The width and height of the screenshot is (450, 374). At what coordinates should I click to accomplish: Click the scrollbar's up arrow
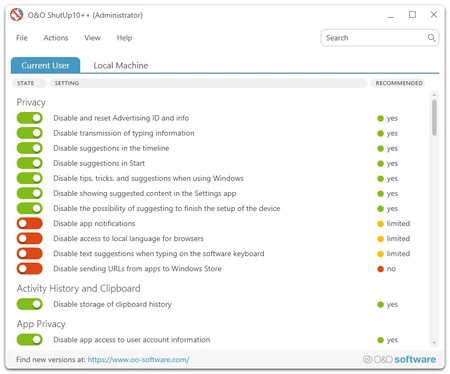[x=434, y=95]
